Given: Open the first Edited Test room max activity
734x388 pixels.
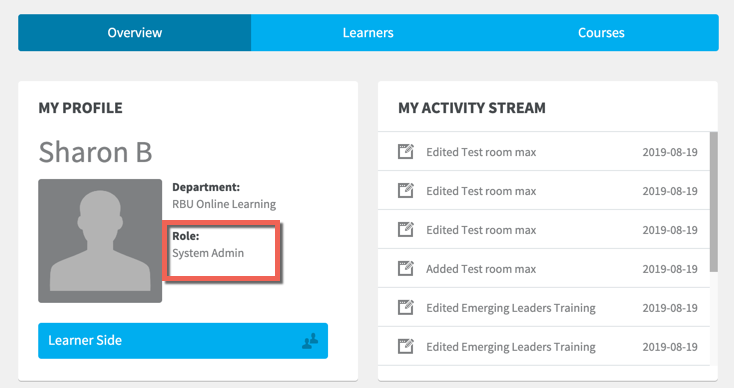Looking at the screenshot, I should pyautogui.click(x=544, y=152).
